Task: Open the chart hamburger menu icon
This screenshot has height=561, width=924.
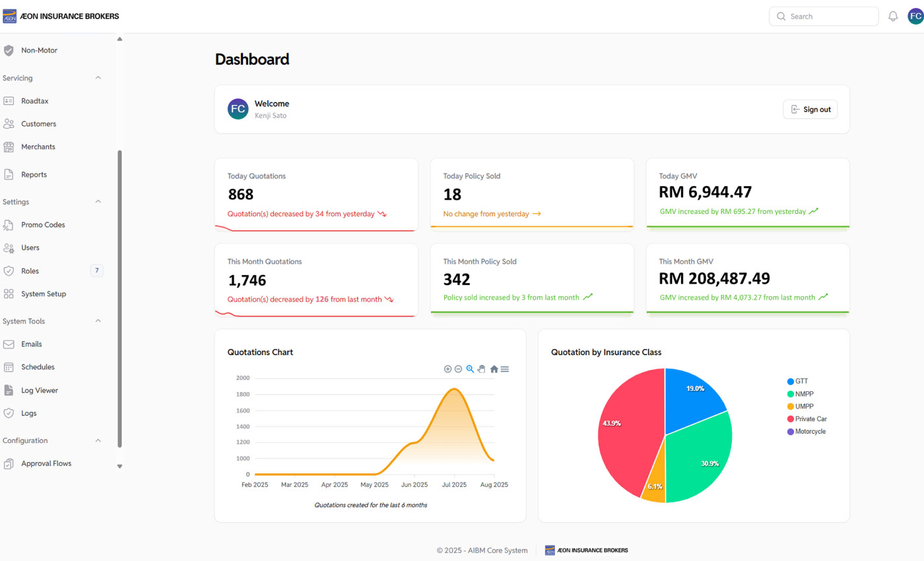Action: [x=505, y=369]
